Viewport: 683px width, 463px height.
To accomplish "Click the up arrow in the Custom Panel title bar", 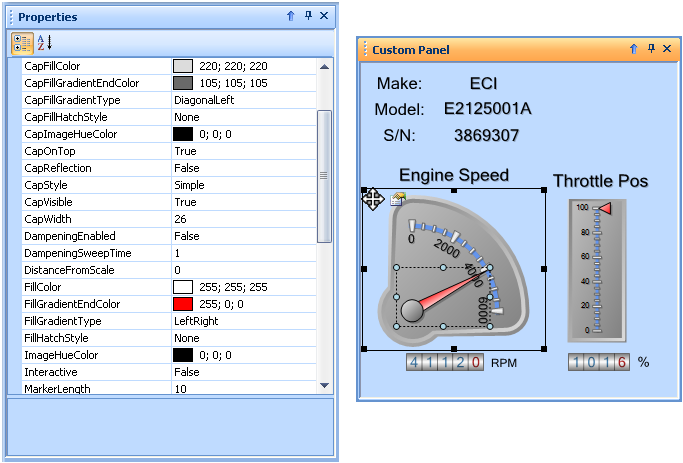I will (x=633, y=49).
